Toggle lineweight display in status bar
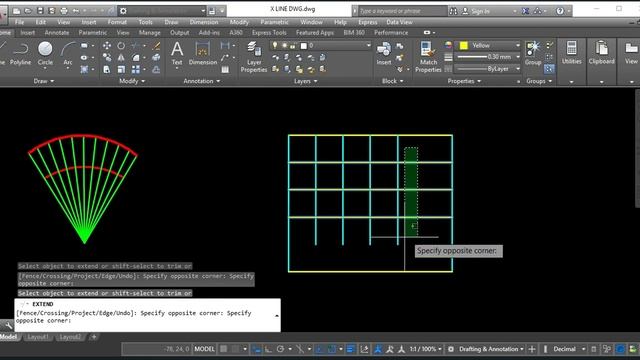The height and width of the screenshot is (360, 640). (x=351, y=349)
